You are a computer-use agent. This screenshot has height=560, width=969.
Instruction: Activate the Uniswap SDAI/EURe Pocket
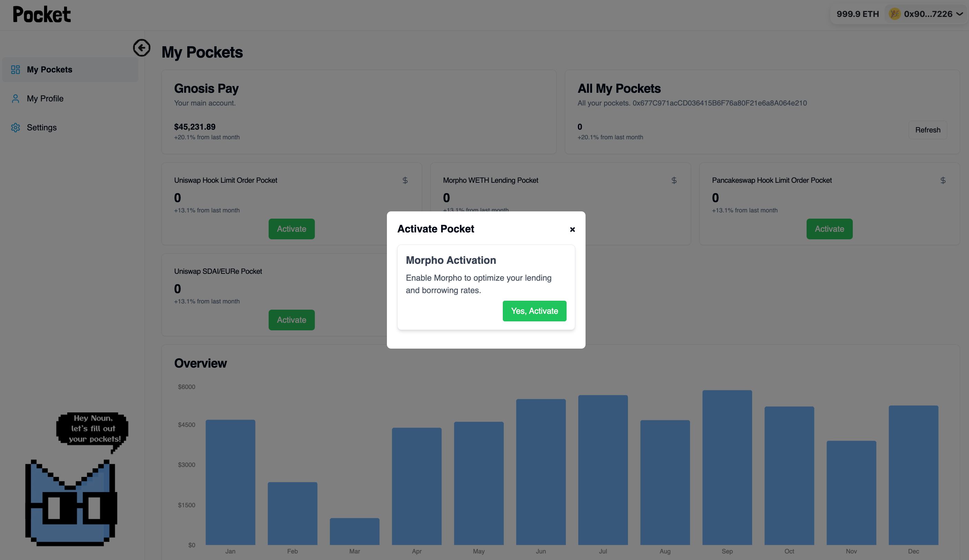coord(291,320)
